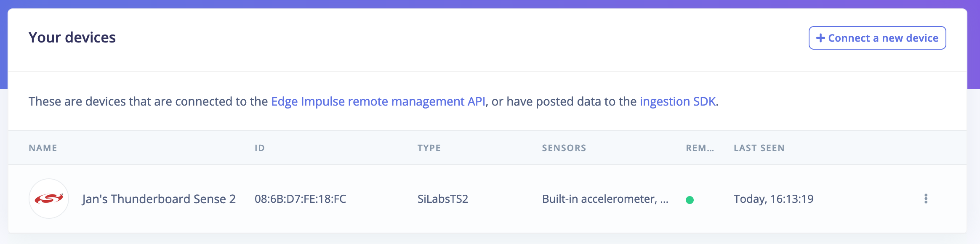Open the Edge Impulse remote management API link
The width and height of the screenshot is (980, 244).
point(378,101)
